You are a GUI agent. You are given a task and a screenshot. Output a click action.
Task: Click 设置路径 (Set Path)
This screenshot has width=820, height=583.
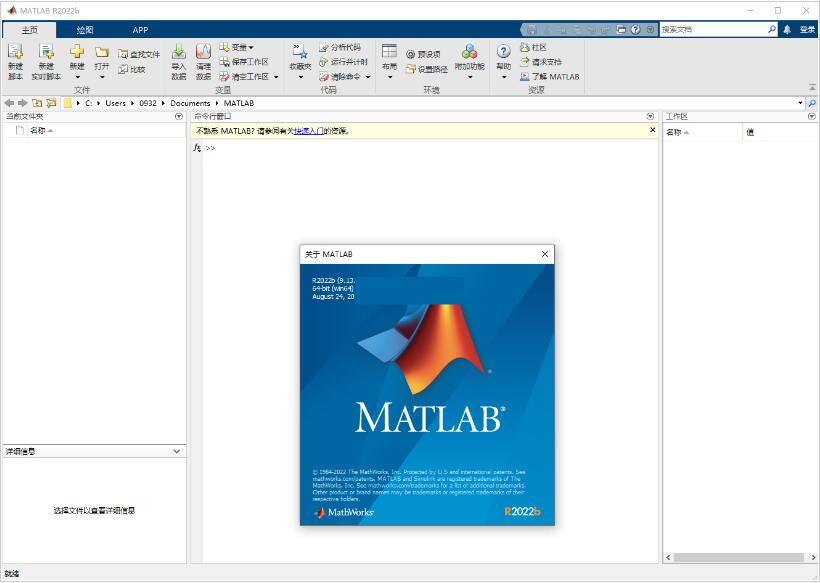point(427,69)
